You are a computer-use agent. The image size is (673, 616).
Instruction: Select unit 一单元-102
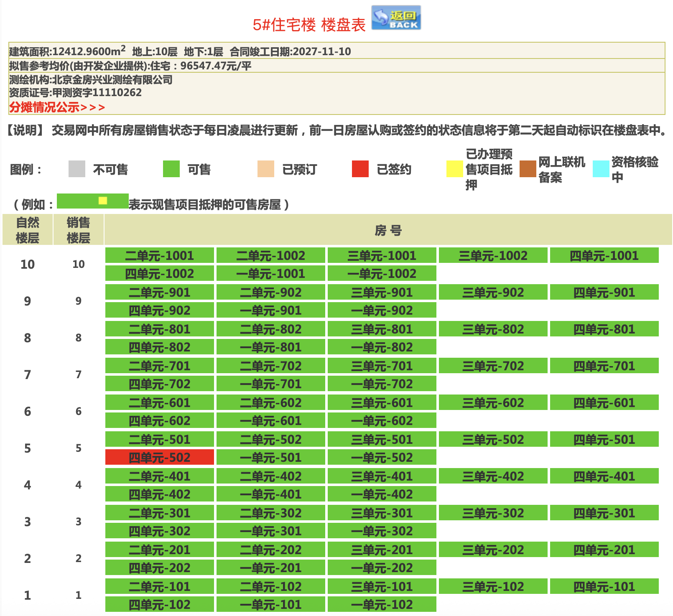(x=382, y=605)
